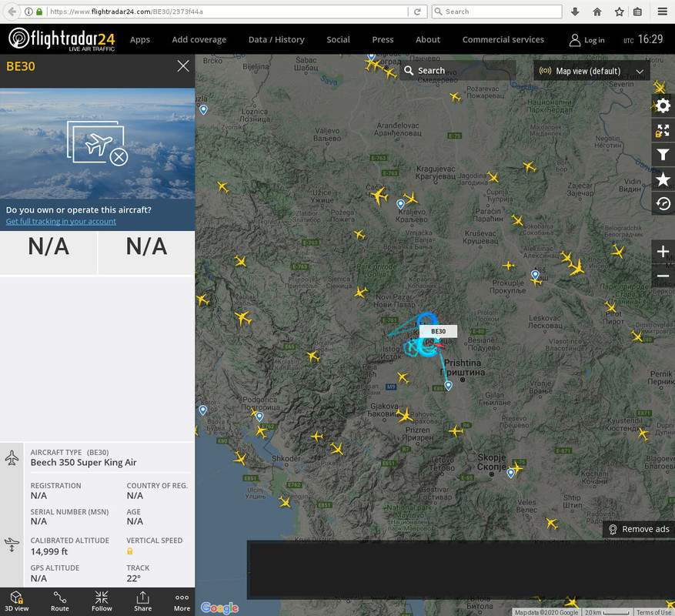Click the site info icon in address bar
Image resolution: width=675 pixels, height=616 pixels.
coord(28,12)
